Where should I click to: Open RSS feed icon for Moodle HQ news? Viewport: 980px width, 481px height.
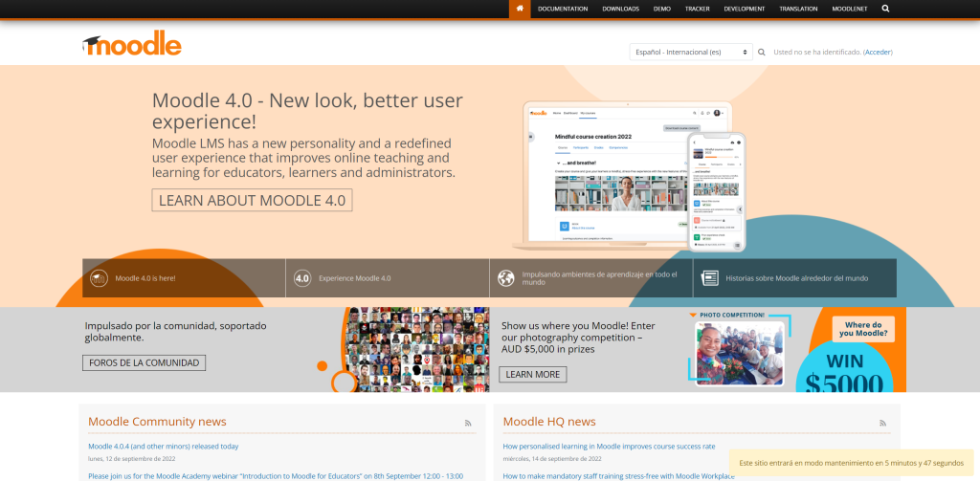[883, 423]
